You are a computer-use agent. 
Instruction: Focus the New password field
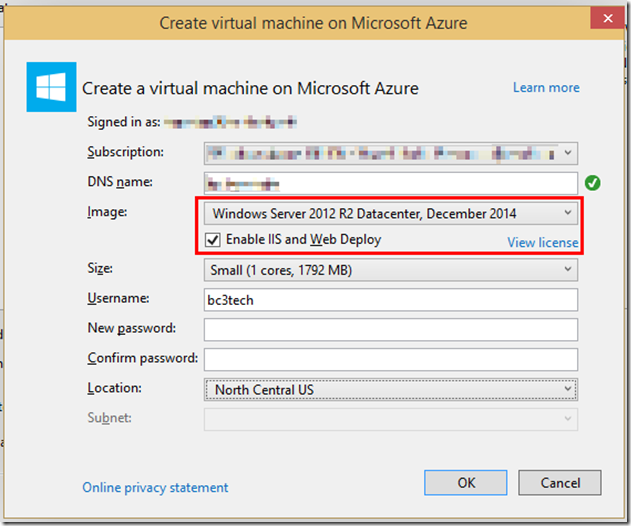pos(391,330)
